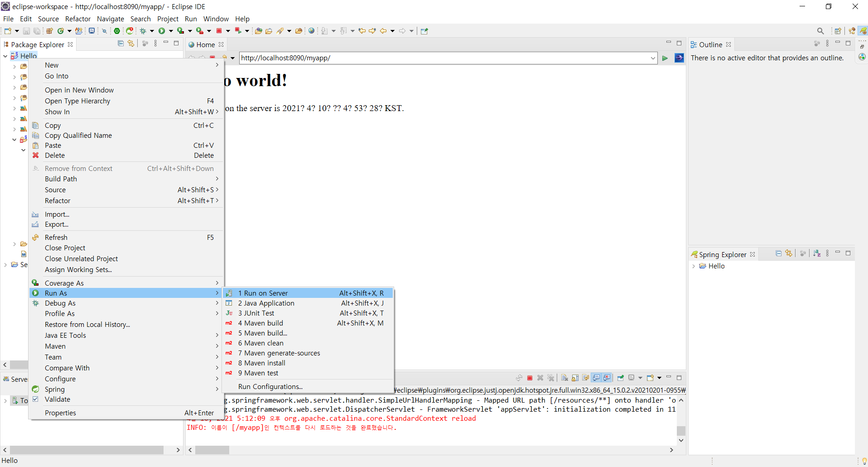Toggle Scroll Lock in Console toolbar
Screen dimensions: 868x467
(575, 378)
